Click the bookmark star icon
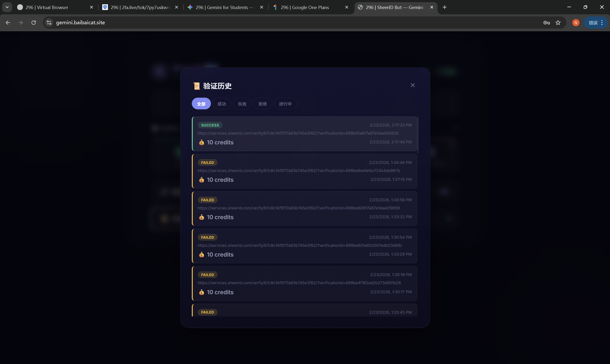Screen dimensions: 610x364 click(558, 23)
